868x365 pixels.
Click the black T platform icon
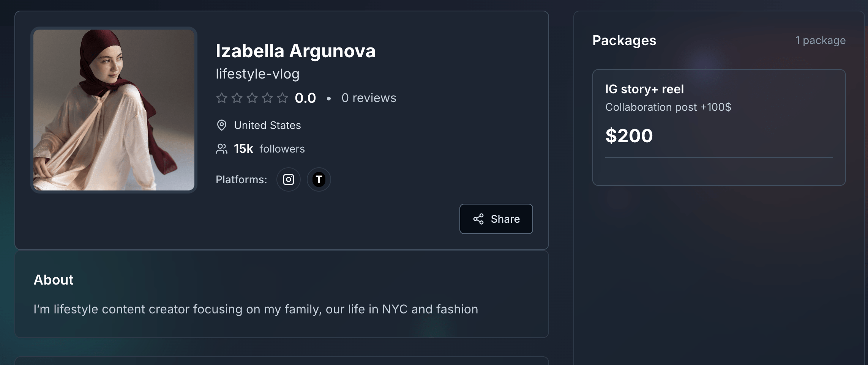coord(319,179)
